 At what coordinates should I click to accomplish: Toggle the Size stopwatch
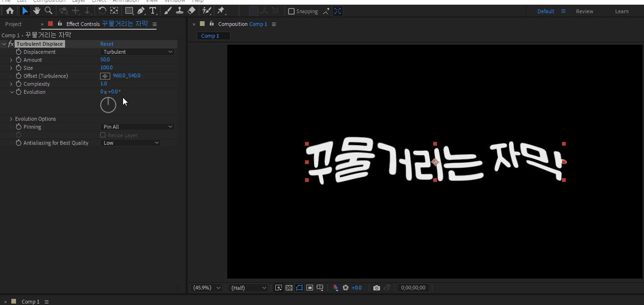tap(19, 68)
